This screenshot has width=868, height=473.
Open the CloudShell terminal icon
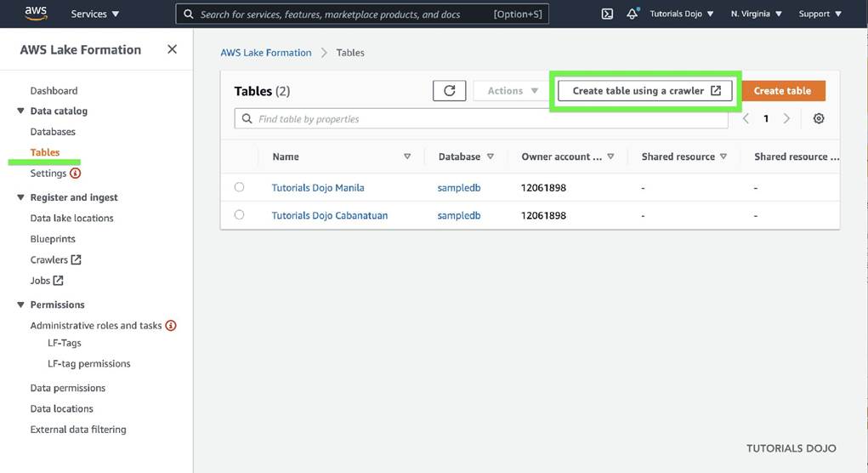click(607, 14)
